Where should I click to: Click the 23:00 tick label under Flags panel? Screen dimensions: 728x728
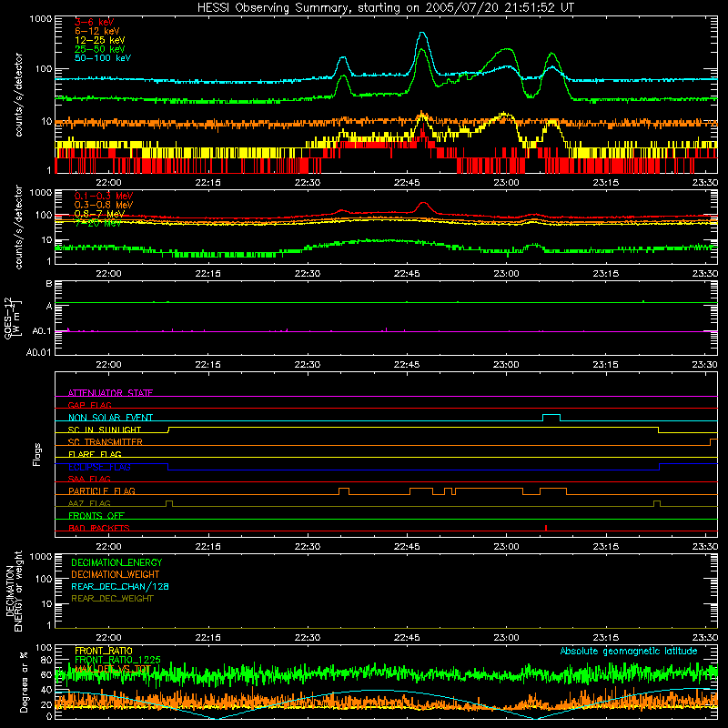click(506, 547)
